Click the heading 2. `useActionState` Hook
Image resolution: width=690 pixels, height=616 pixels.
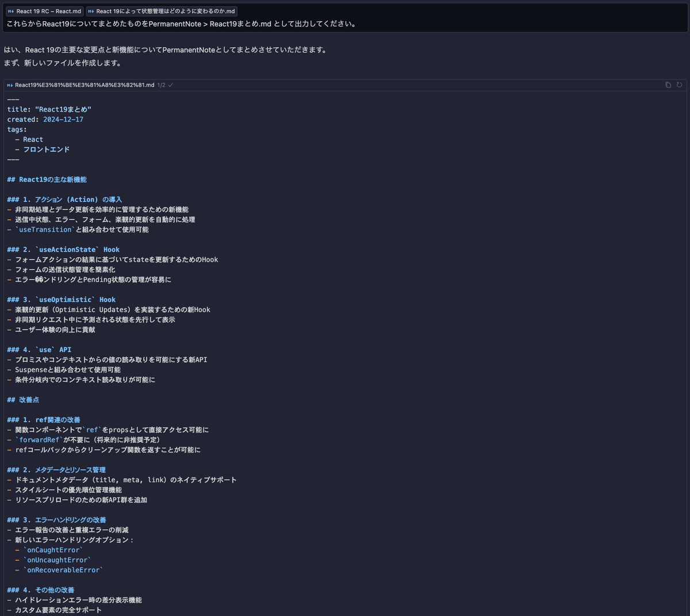point(63,250)
